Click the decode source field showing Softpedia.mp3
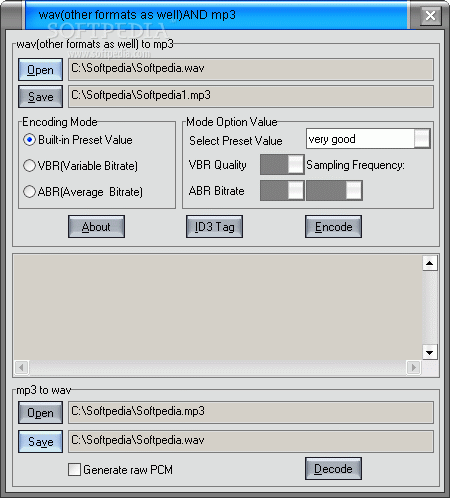This screenshot has width=450, height=498. coord(251,412)
